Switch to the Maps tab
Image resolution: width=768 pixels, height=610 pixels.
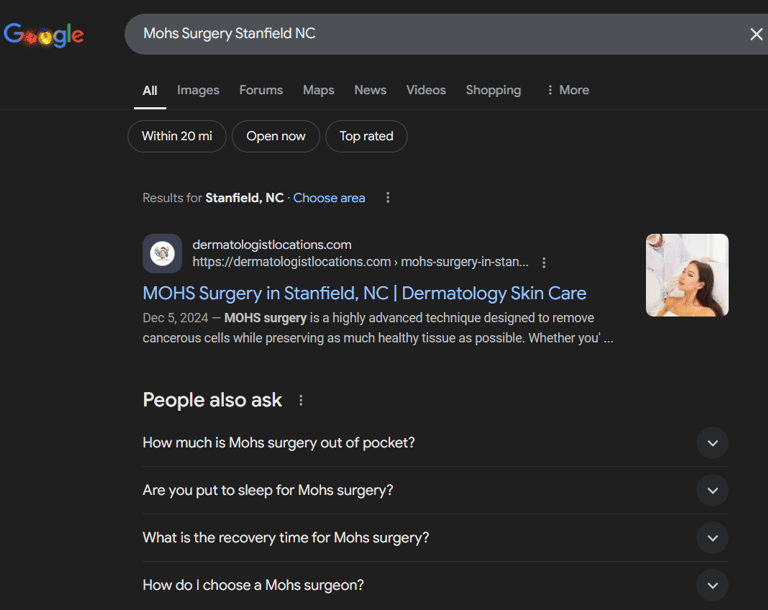click(x=318, y=90)
